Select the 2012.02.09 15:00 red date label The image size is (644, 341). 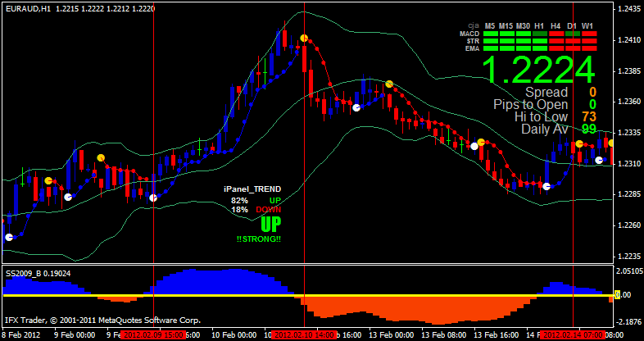[153, 334]
